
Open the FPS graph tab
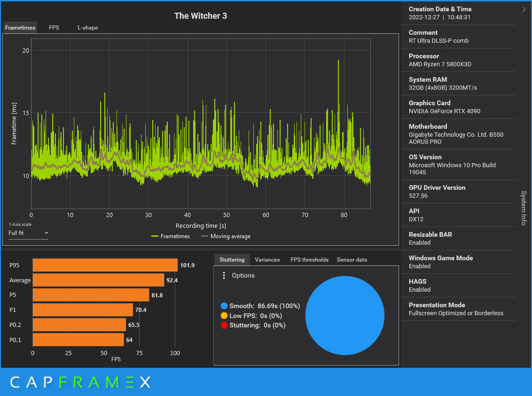[x=54, y=27]
